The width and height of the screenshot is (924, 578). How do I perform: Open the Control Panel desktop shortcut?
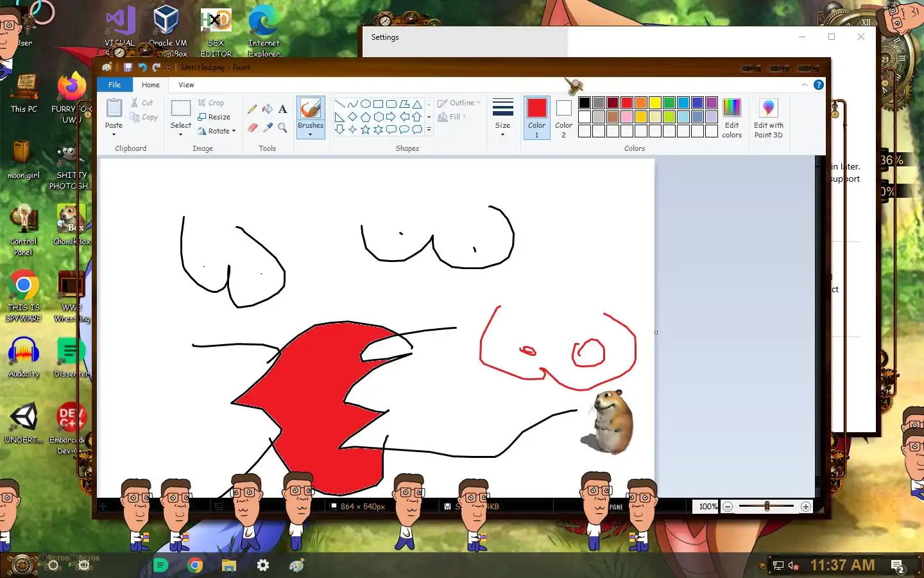coord(24,231)
